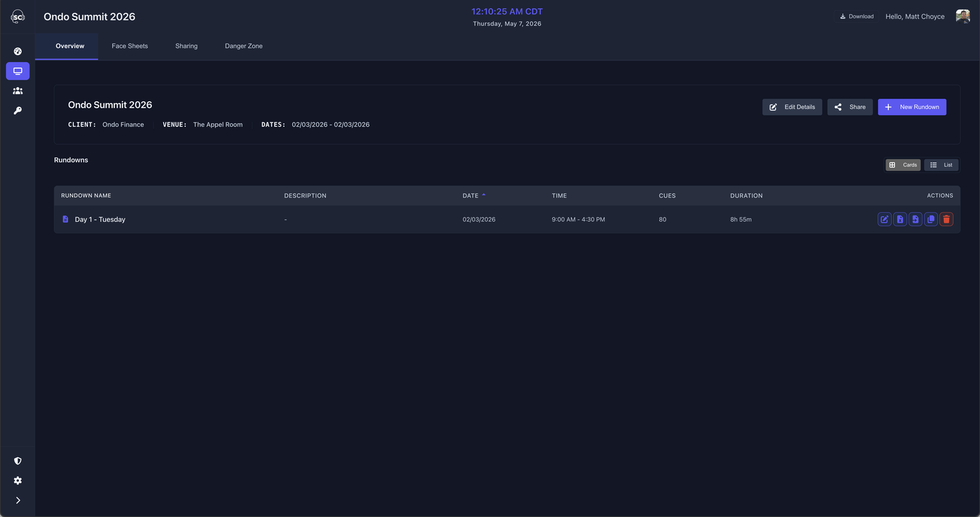Click the Share button
This screenshot has width=980, height=517.
[850, 107]
